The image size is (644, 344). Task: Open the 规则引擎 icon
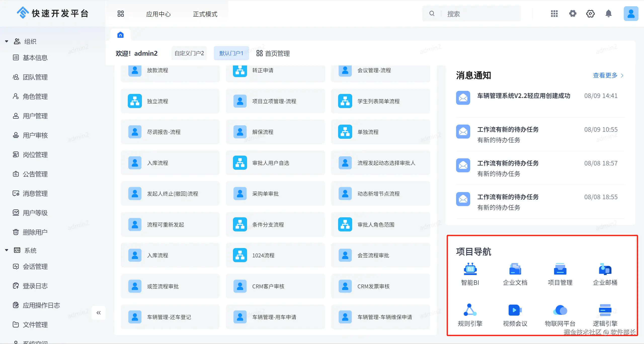[470, 310]
